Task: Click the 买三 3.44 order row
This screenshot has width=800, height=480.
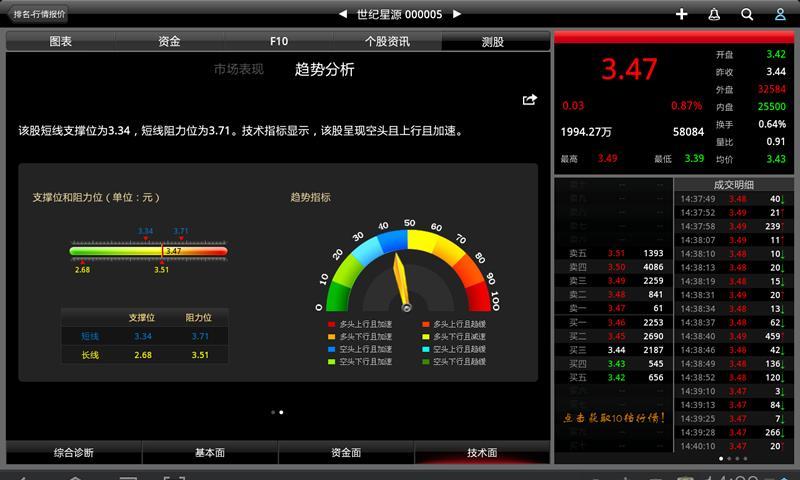Action: point(616,350)
